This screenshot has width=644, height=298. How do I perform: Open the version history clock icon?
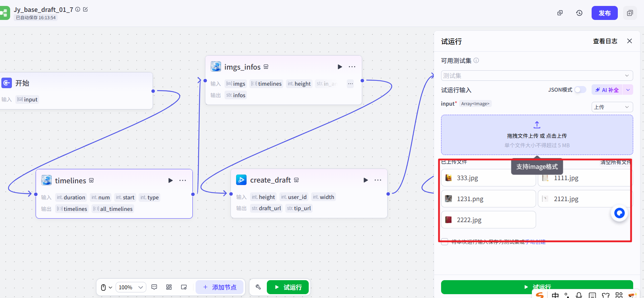(579, 13)
